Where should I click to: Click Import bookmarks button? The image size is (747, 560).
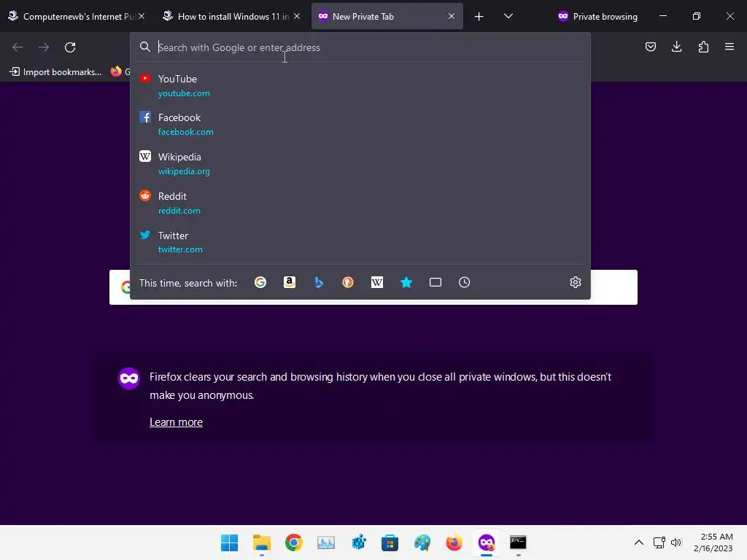[55, 71]
